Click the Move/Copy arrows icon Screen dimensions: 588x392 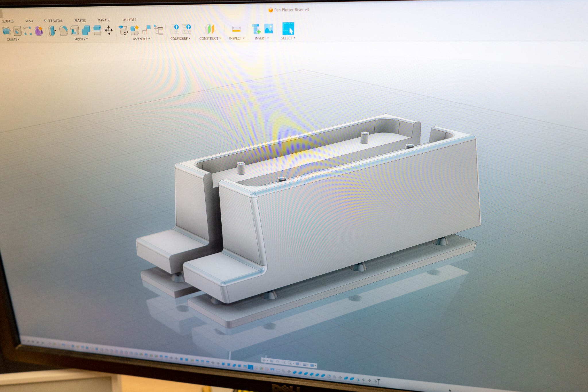click(109, 30)
